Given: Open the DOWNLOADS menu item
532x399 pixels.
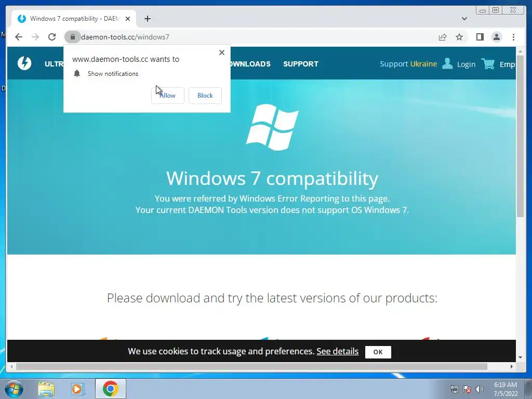Looking at the screenshot, I should [250, 64].
